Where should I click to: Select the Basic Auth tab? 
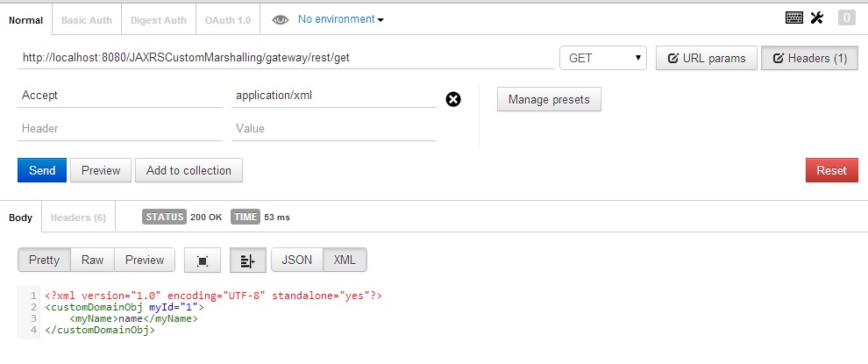click(x=87, y=19)
